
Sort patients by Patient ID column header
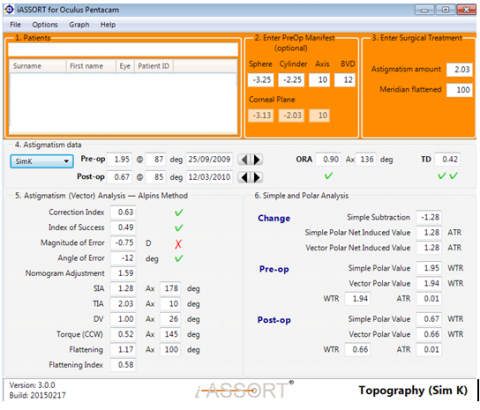coord(154,66)
